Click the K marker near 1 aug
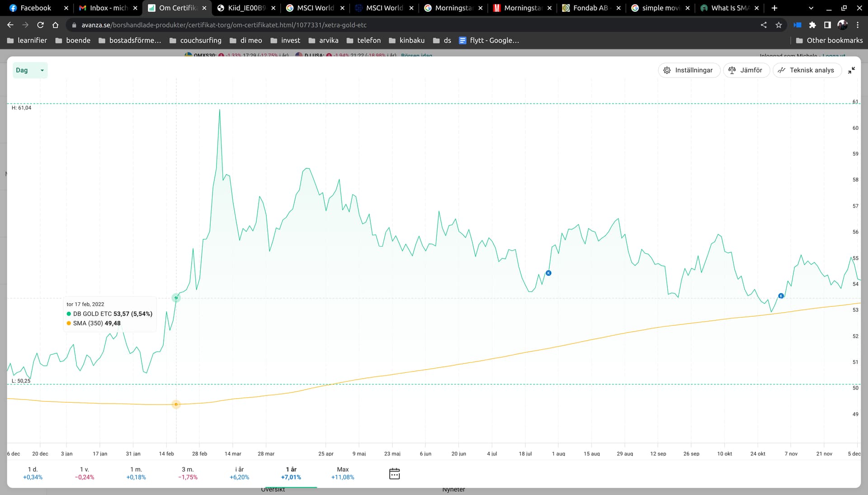 click(548, 273)
